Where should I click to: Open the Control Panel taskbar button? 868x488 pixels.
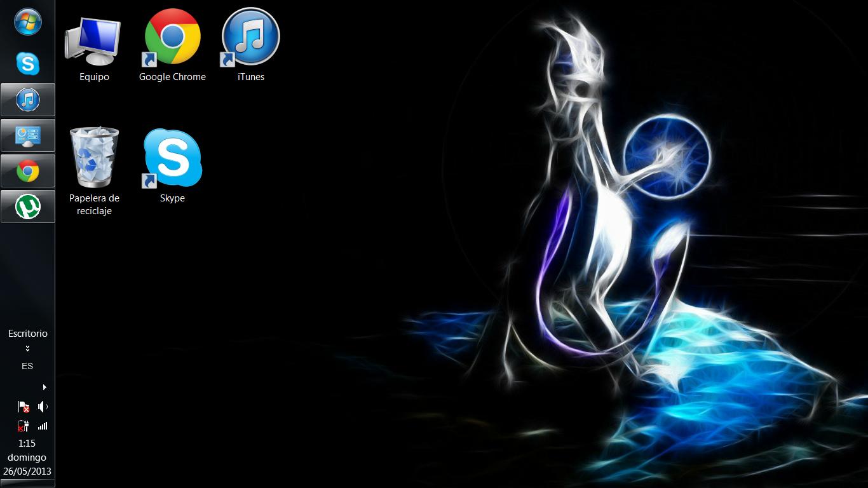pyautogui.click(x=27, y=135)
